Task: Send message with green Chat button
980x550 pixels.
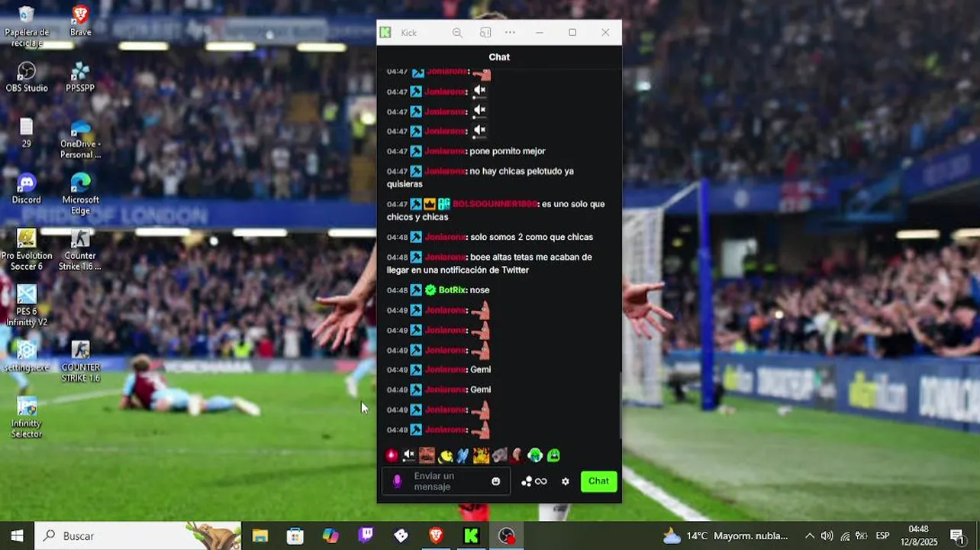Action: pos(598,481)
